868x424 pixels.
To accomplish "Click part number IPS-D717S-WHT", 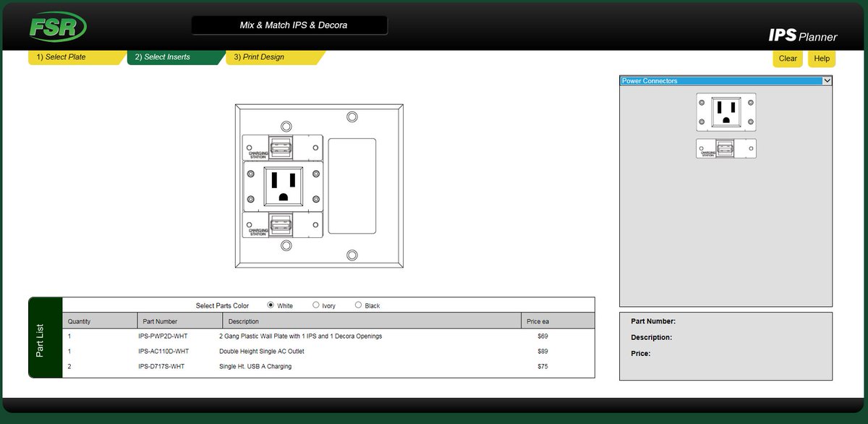I will click(x=161, y=367).
